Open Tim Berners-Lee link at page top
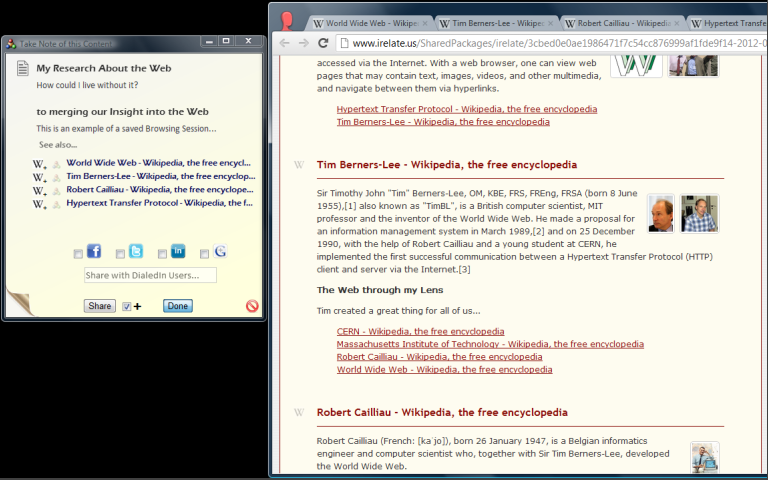The height and width of the screenshot is (480, 768). [443, 122]
